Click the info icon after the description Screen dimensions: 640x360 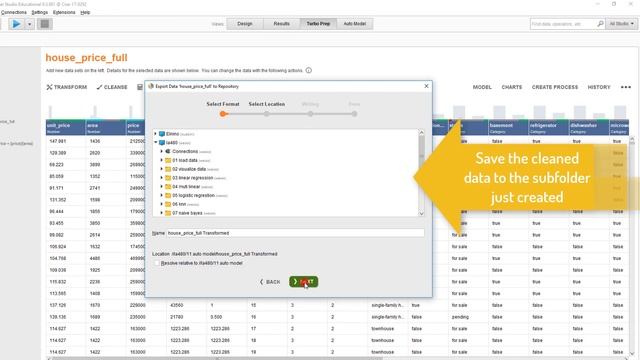pyautogui.click(x=309, y=70)
